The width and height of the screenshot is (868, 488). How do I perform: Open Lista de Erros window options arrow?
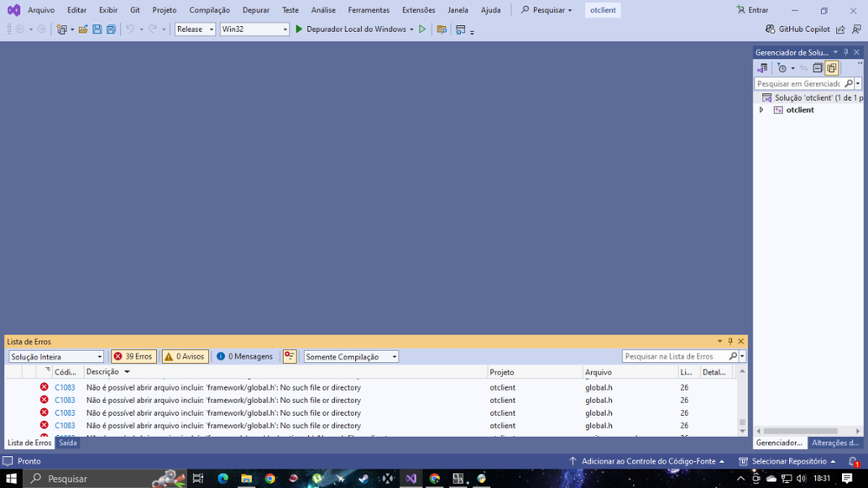(x=720, y=341)
